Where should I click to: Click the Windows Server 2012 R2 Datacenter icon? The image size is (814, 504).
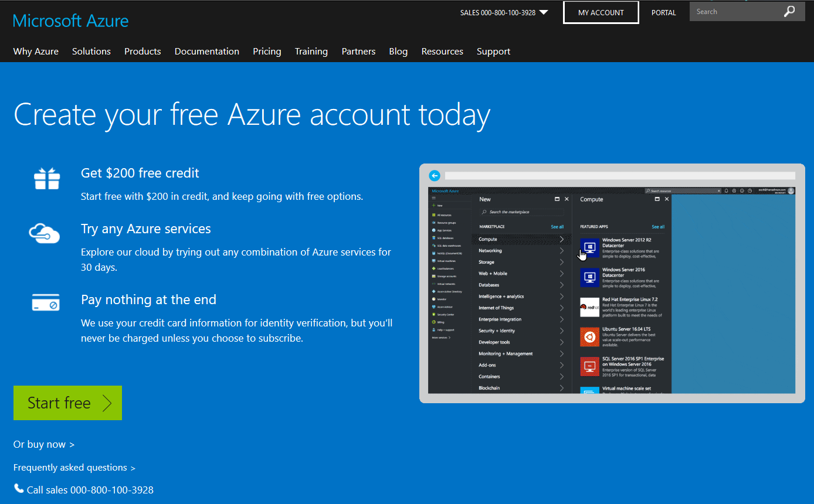click(589, 247)
